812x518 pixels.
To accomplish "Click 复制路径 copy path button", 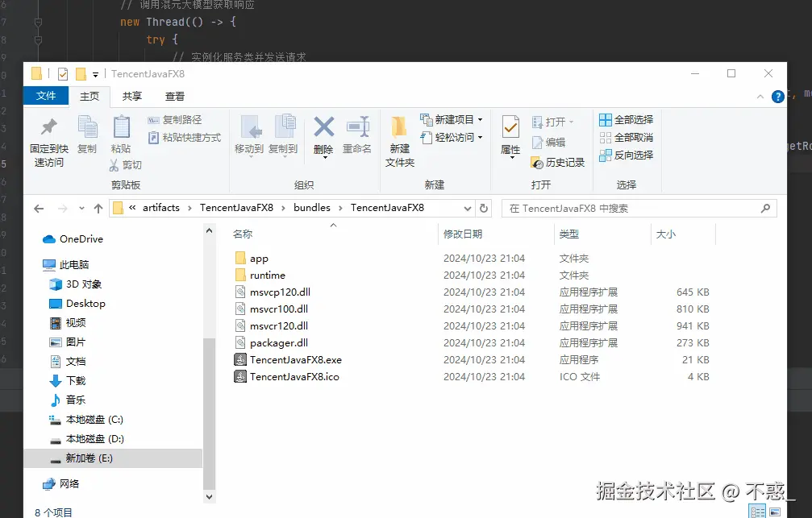I will coord(174,120).
